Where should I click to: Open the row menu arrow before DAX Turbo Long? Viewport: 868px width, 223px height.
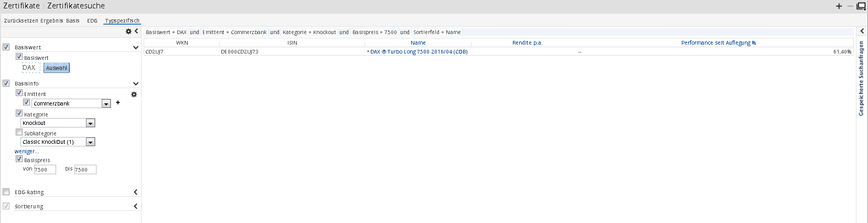pos(368,52)
